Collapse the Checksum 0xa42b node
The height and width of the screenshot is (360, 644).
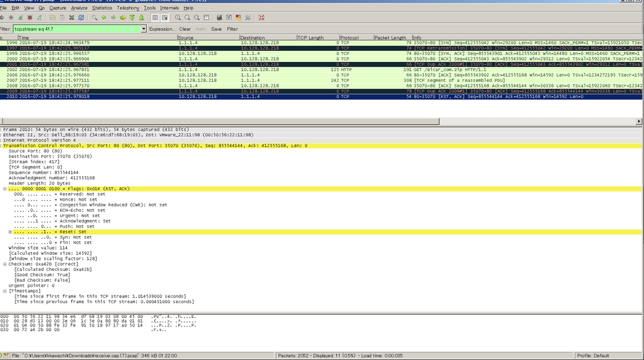pos(5,264)
